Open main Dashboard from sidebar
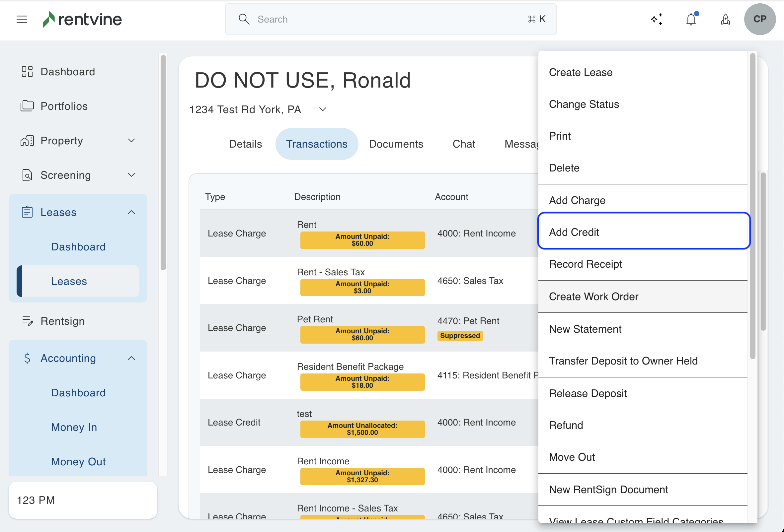 67,72
